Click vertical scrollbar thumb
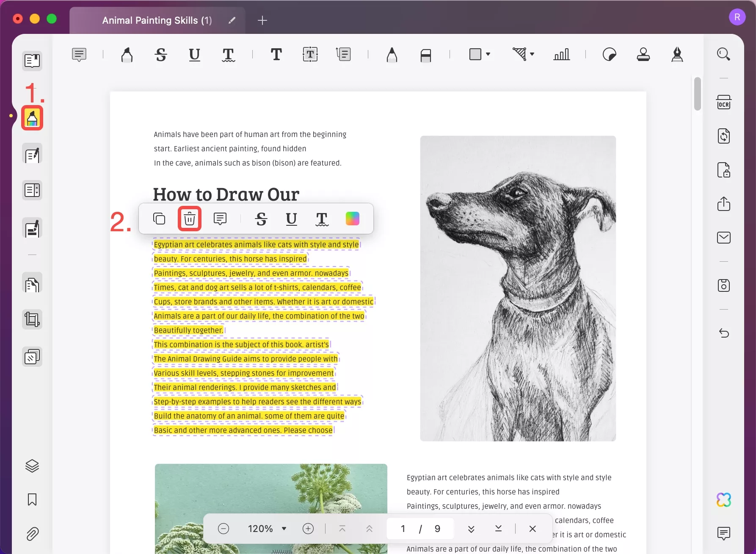Image resolution: width=756 pixels, height=554 pixels. pos(698,94)
